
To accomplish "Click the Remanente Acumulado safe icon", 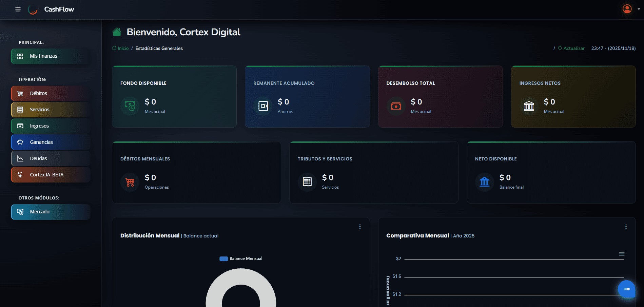I will tap(263, 106).
